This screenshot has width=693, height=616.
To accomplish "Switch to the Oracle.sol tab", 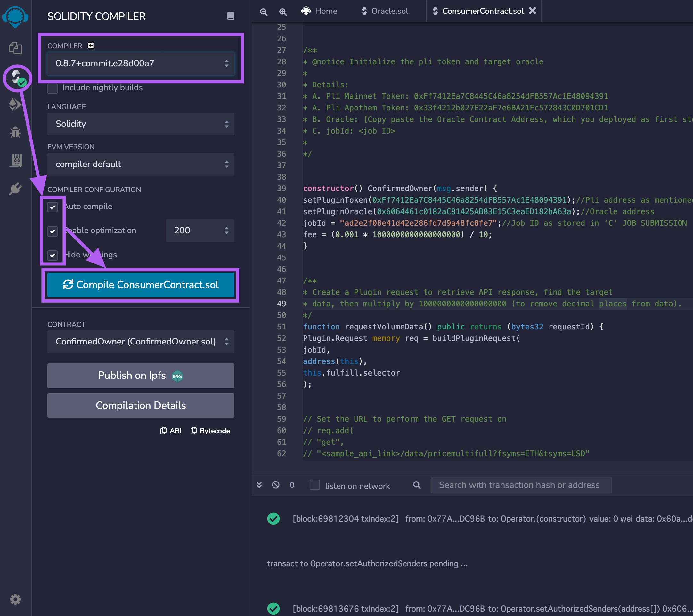I will (x=385, y=11).
